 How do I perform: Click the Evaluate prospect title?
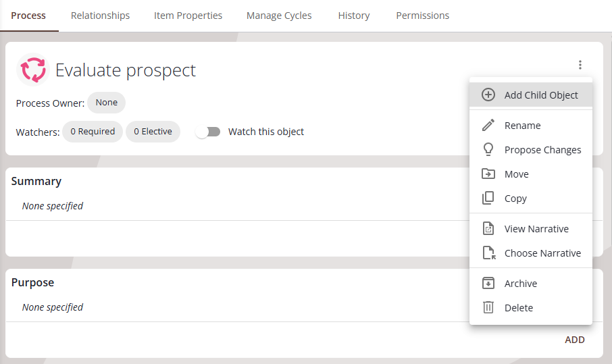coord(126,70)
